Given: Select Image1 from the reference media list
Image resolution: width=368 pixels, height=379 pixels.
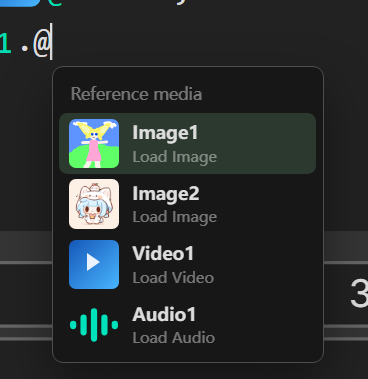Looking at the screenshot, I should tap(187, 144).
